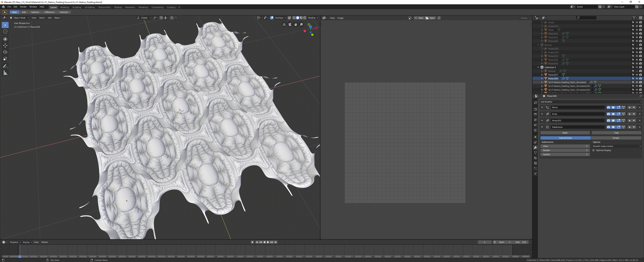
Task: Expand the Mirror modifier panel
Action: (542, 107)
